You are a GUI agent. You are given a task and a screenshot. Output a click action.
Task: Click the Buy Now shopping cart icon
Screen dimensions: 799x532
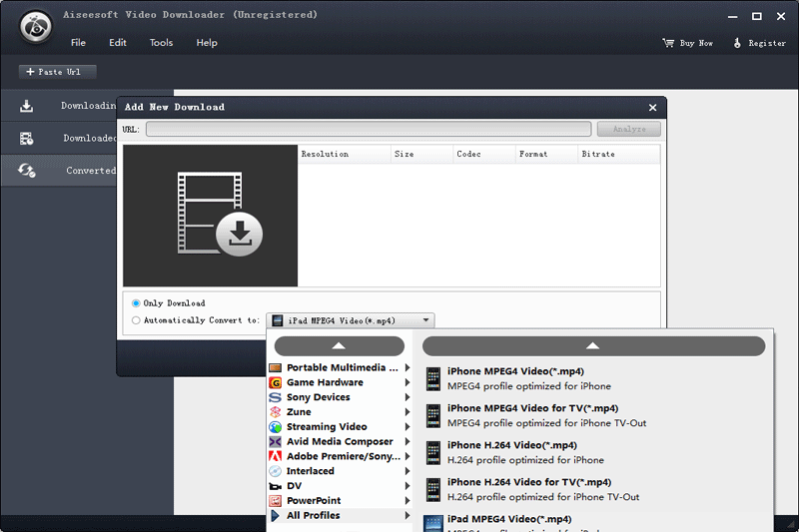[668, 43]
